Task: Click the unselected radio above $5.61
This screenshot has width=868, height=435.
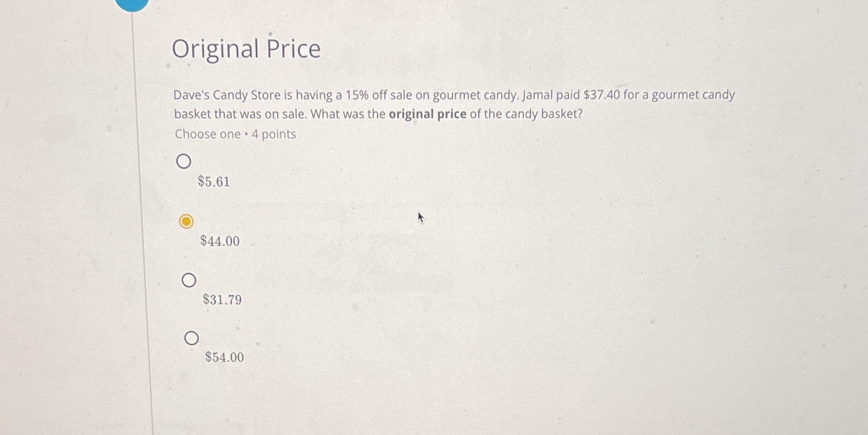Action: (x=184, y=161)
